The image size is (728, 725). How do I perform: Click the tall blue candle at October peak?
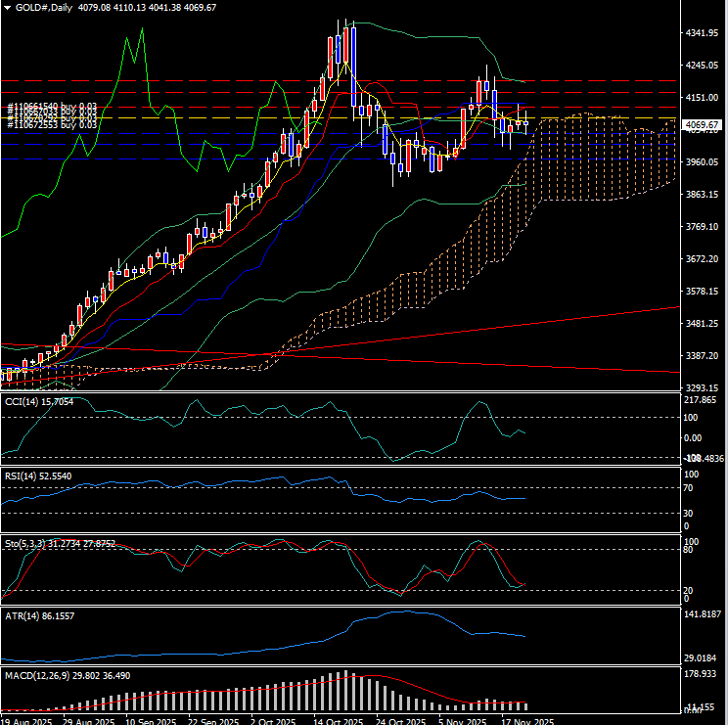pyautogui.click(x=352, y=59)
